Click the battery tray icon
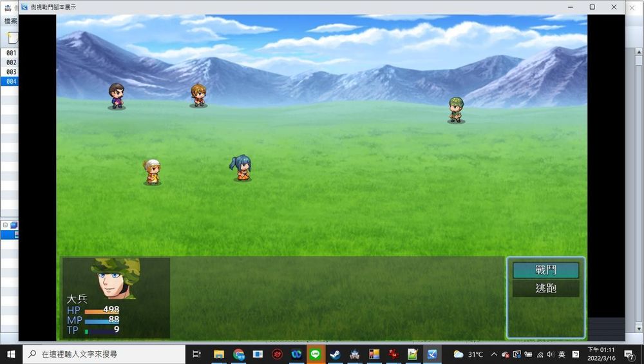The width and height of the screenshot is (644, 364). [x=529, y=354]
